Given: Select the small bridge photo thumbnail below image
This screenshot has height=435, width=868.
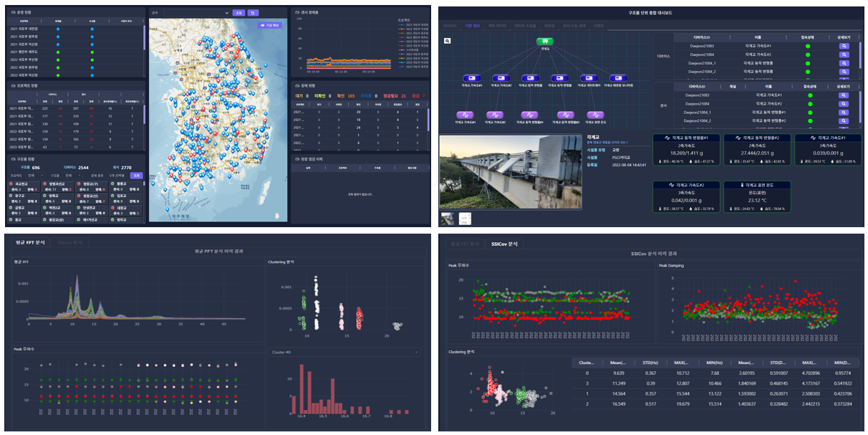Looking at the screenshot, I should tap(446, 218).
